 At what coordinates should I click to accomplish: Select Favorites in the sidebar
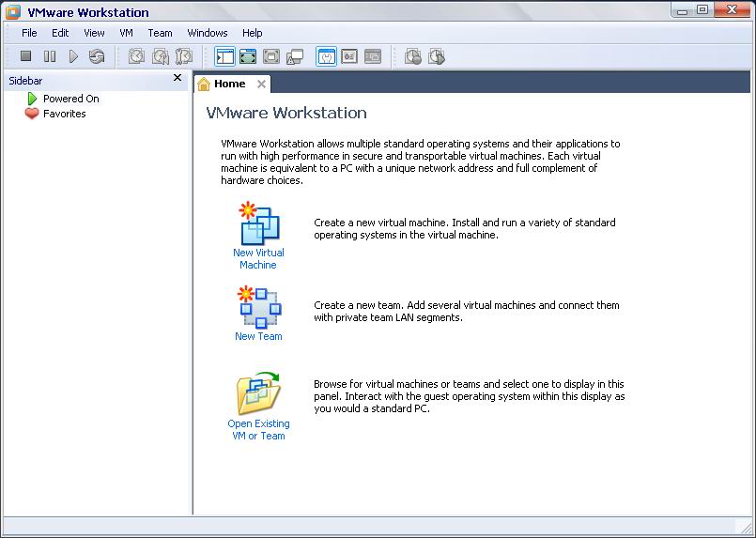pos(65,114)
